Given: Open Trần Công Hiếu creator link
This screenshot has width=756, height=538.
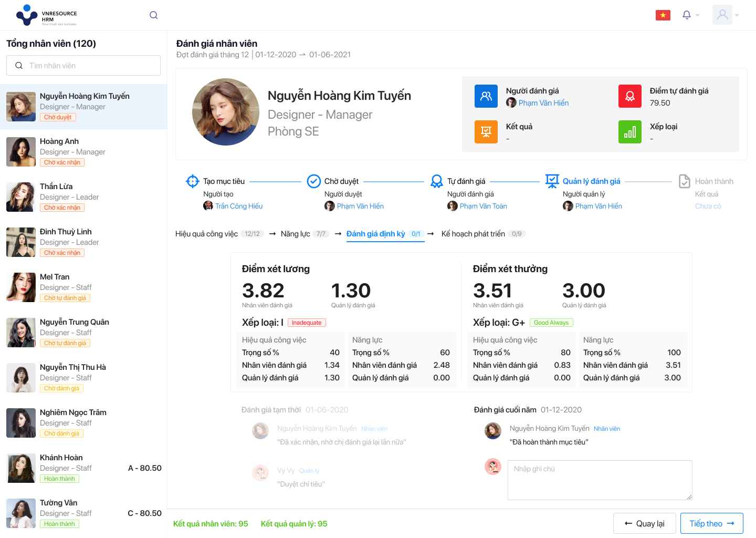Looking at the screenshot, I should [x=239, y=206].
